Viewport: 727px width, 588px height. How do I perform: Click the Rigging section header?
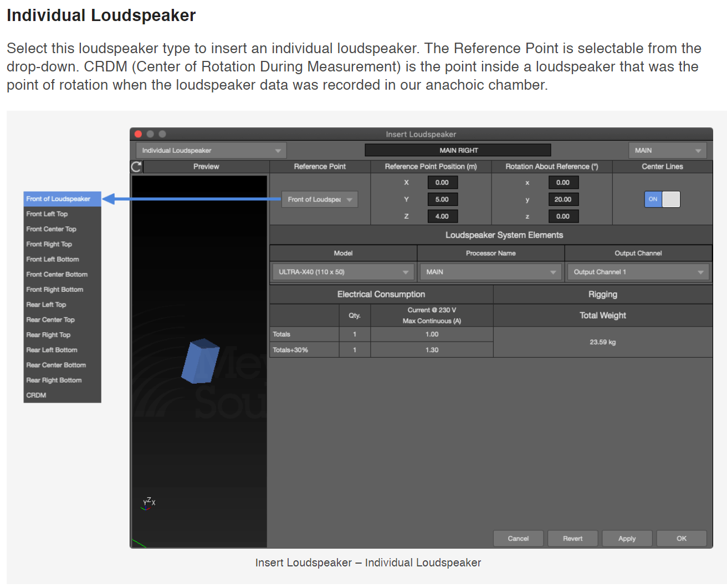(x=603, y=295)
